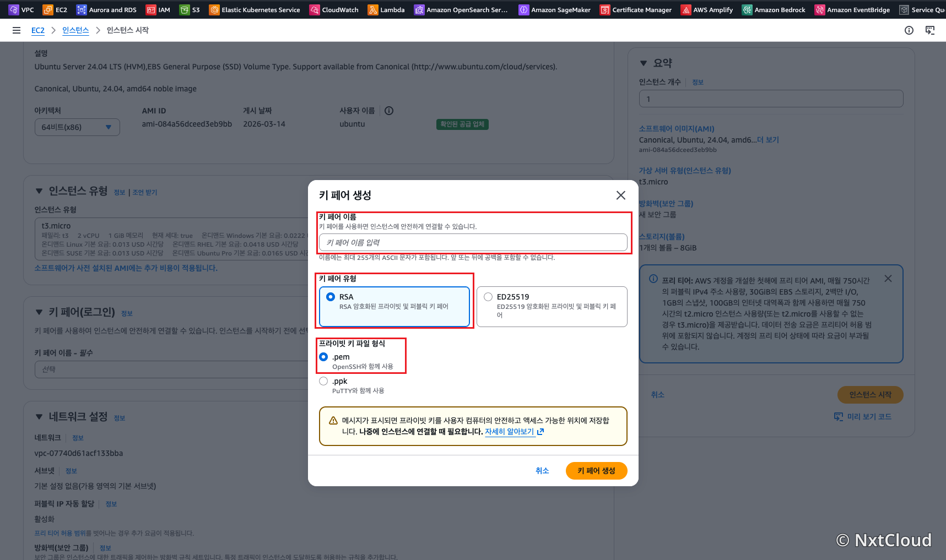Screen dimensions: 946x560
Task: Open the Certificate Manager shortcut icon
Action: (605, 9)
